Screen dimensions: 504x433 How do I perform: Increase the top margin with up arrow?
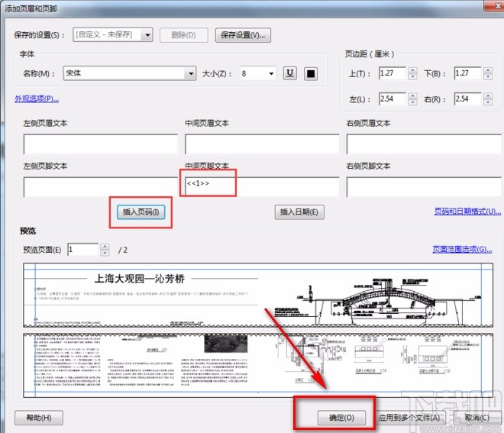click(x=412, y=70)
